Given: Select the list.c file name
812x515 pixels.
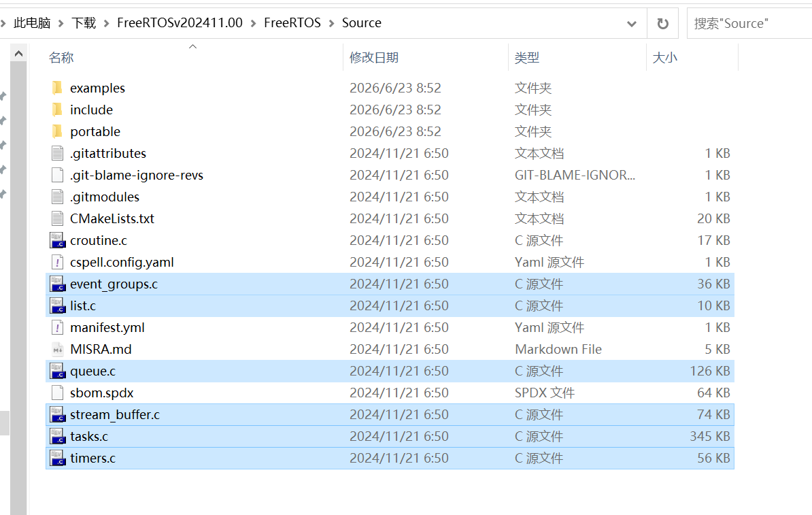Looking at the screenshot, I should [83, 305].
